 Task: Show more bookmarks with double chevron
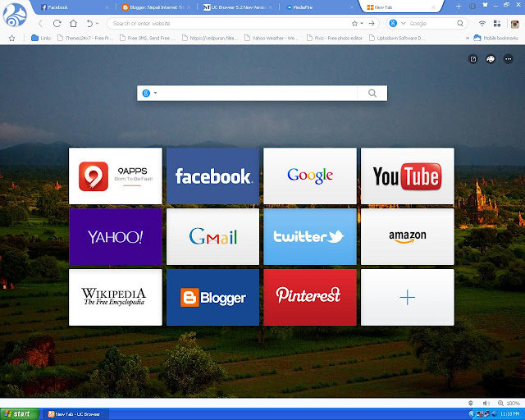(467, 39)
